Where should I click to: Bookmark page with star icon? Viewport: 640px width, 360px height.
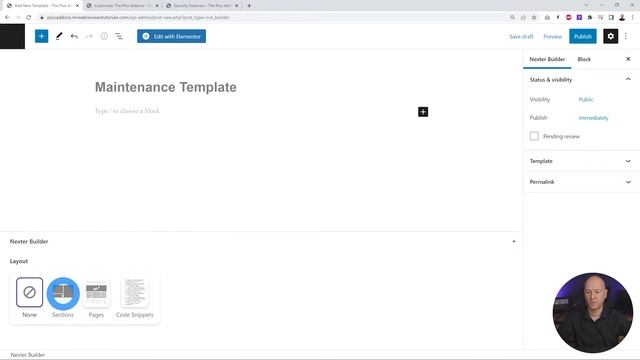pyautogui.click(x=534, y=18)
